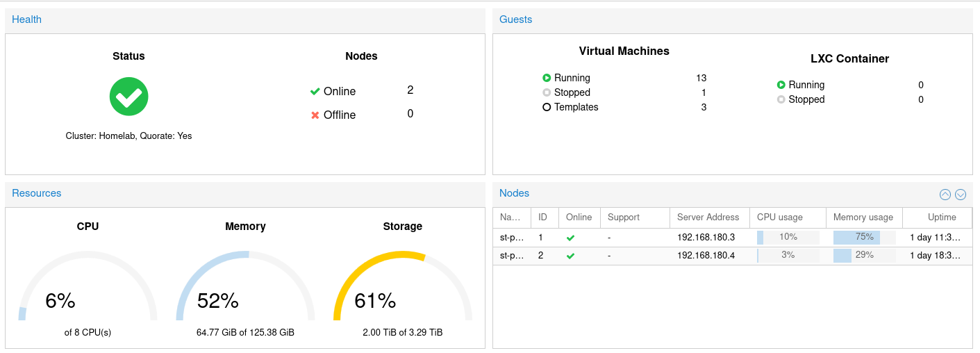Image resolution: width=980 pixels, height=353 pixels.
Task: Select node row with address 192.168.180.4
Action: click(706, 255)
